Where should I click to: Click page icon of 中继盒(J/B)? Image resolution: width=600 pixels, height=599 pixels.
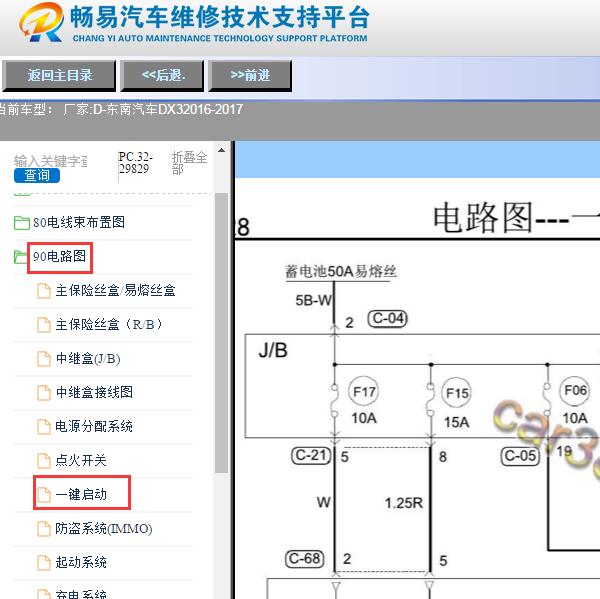coord(44,359)
